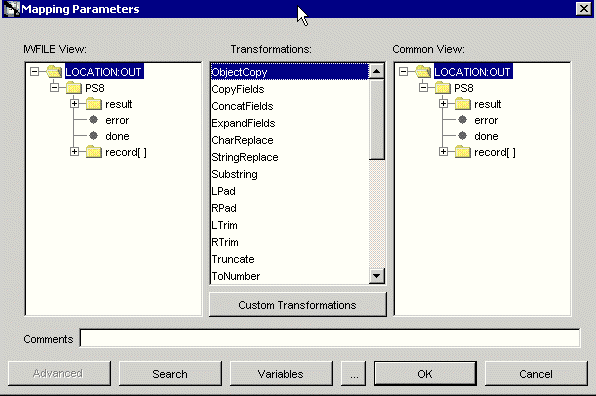Expand record[ ] node in Common View
596x396 pixels.
click(x=444, y=152)
